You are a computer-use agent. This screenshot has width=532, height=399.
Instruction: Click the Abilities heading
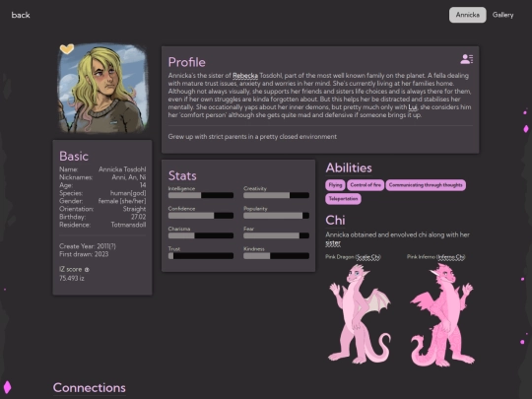349,167
